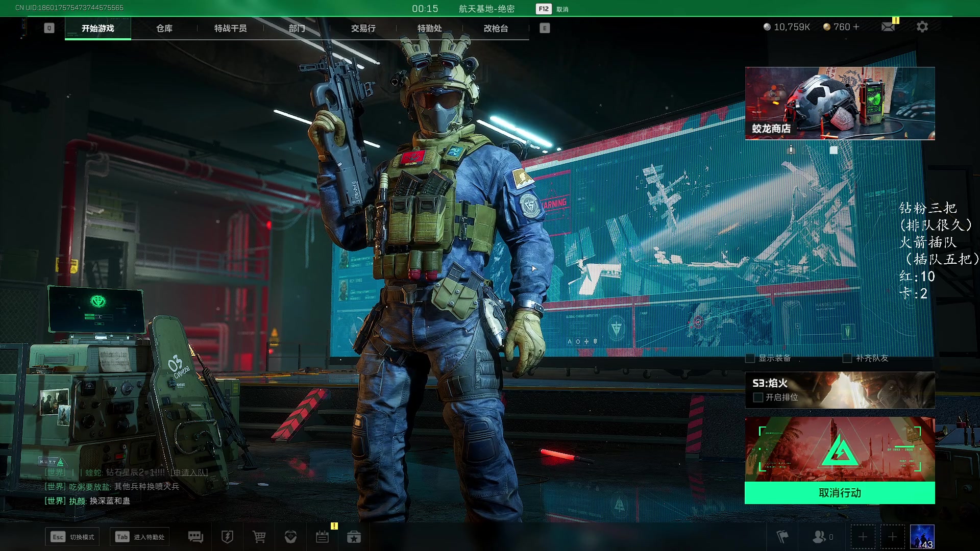980x551 pixels.
Task: Open the lightning shield icon
Action: point(227,537)
